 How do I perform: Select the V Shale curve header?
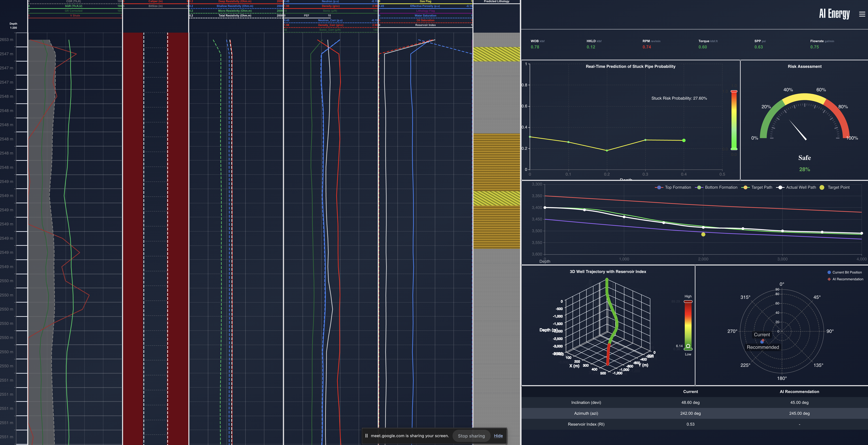point(75,15)
